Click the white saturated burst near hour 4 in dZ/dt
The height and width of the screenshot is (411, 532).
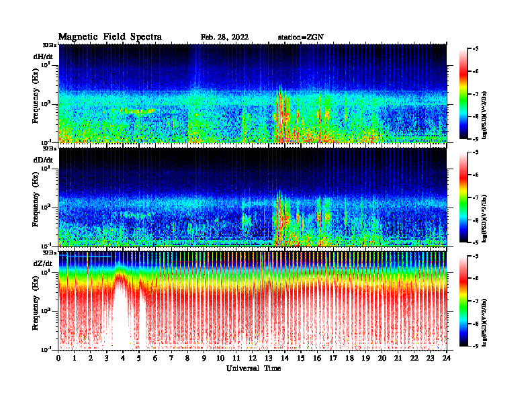pyautogui.click(x=122, y=316)
